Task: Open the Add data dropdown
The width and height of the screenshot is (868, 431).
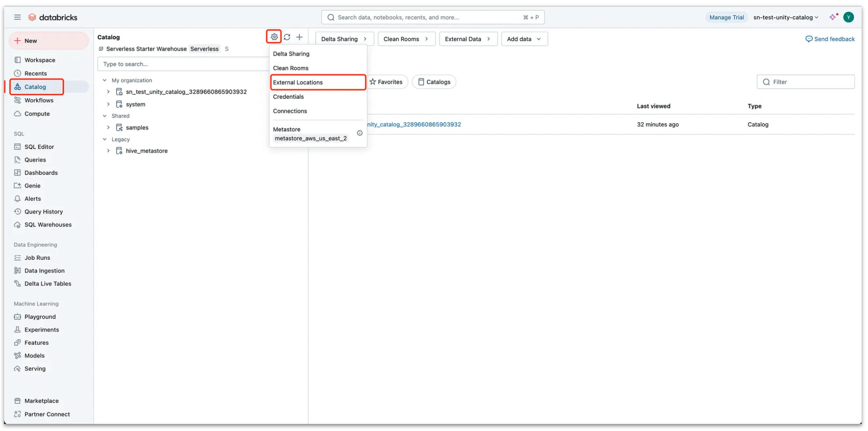Action: (524, 38)
